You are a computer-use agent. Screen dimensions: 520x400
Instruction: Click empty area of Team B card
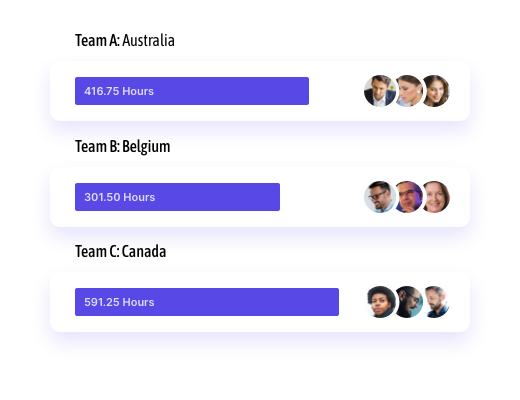322,197
